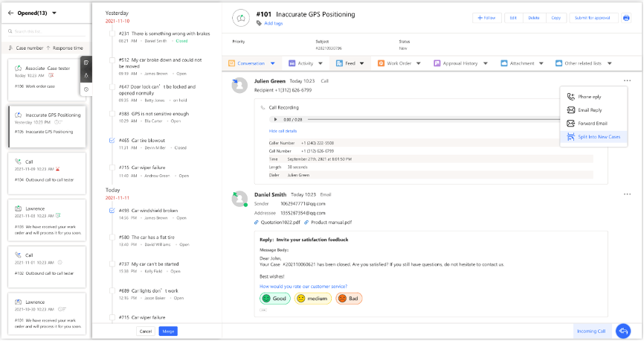
Task: Play the call recording audio
Action: 276,119
